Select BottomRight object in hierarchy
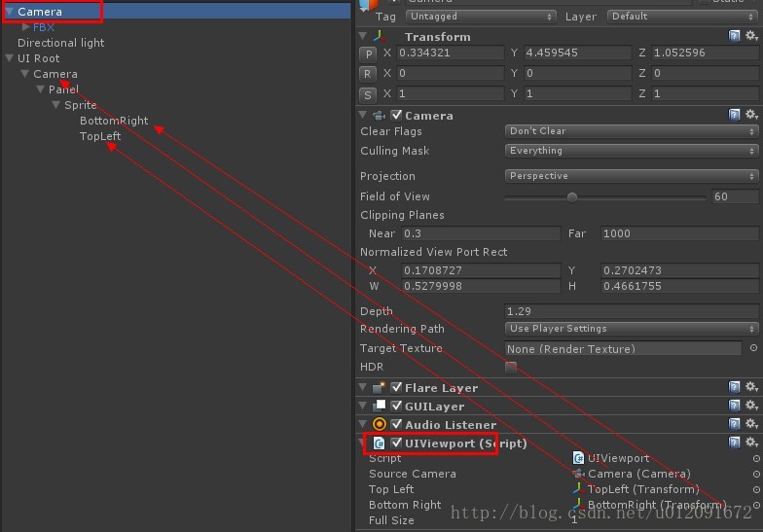Image resolution: width=763 pixels, height=532 pixels. tap(114, 121)
